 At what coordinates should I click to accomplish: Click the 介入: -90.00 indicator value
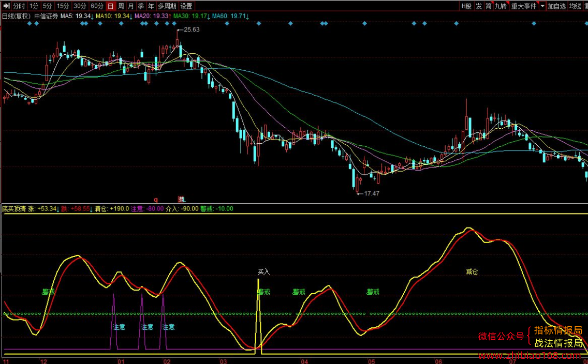click(x=182, y=208)
